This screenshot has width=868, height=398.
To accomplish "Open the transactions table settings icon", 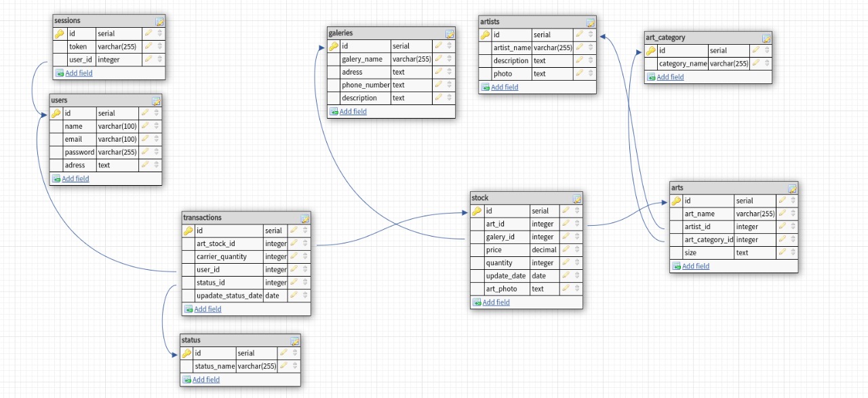I will (305, 218).
